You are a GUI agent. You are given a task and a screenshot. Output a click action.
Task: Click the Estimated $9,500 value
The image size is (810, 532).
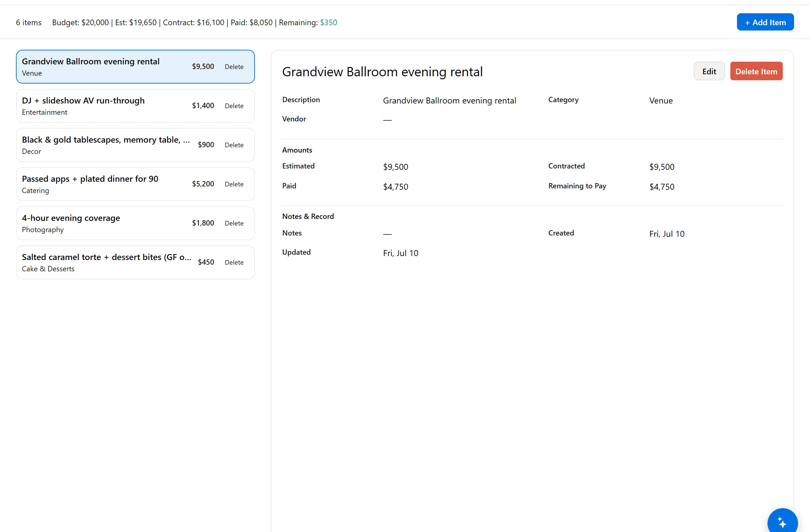395,167
